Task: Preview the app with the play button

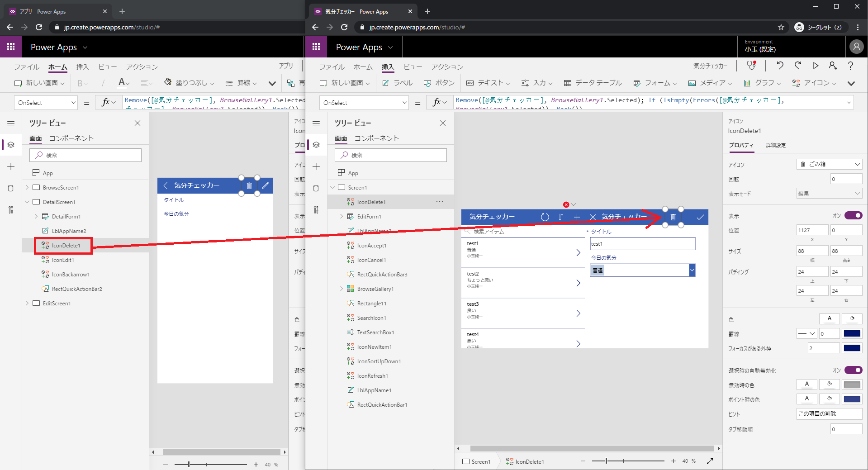Action: click(x=816, y=66)
